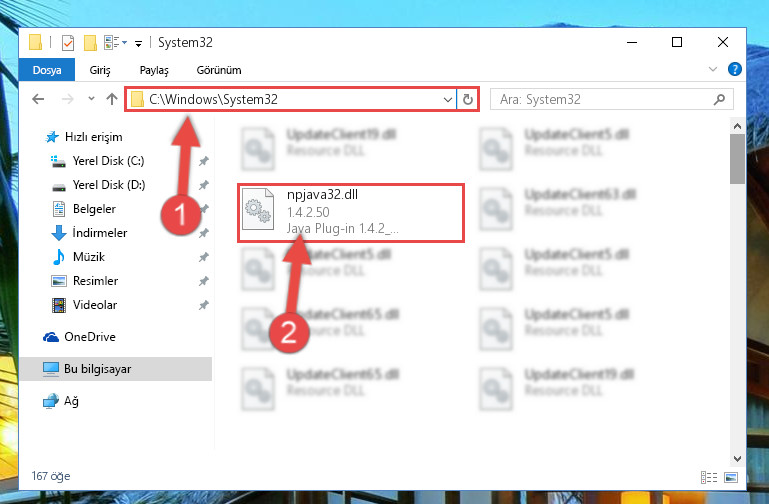Refresh the System32 folder view
Screen dimensions: 769x504
(468, 100)
